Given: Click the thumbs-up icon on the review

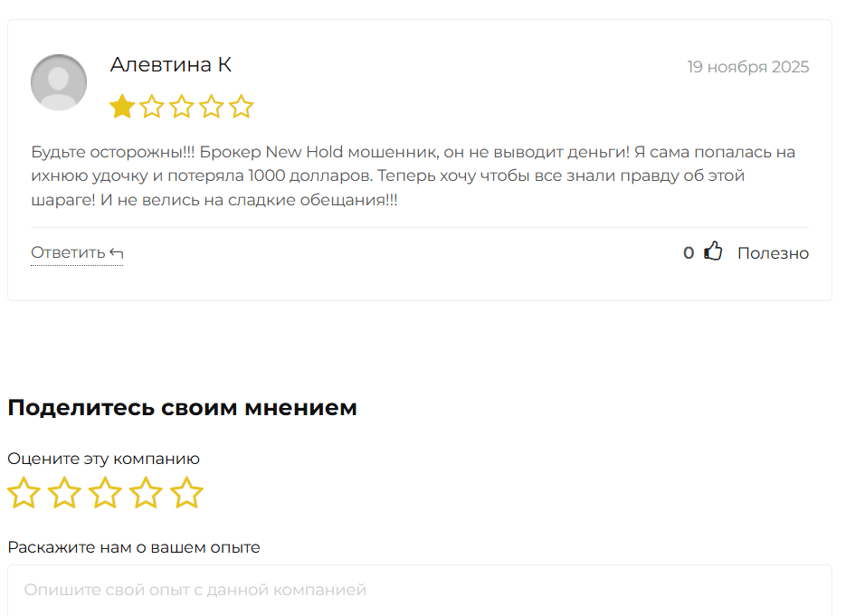Looking at the screenshot, I should [714, 252].
